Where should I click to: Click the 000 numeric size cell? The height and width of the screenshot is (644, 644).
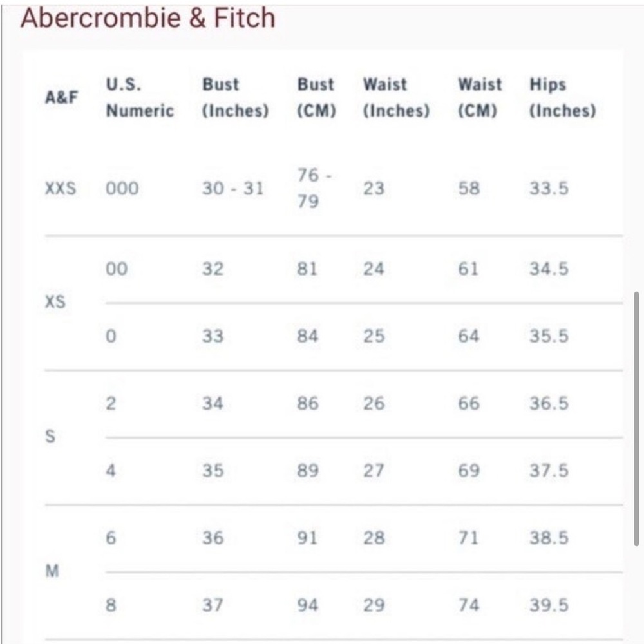click(122, 189)
